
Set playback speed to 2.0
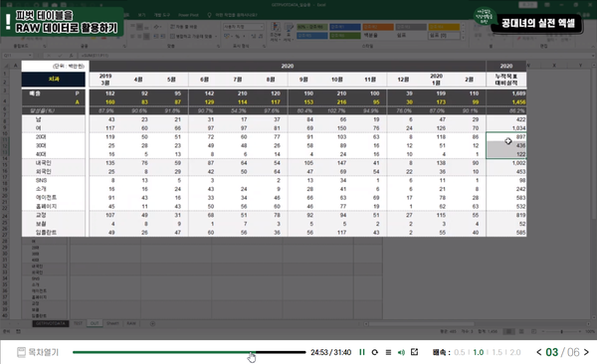[515, 352]
